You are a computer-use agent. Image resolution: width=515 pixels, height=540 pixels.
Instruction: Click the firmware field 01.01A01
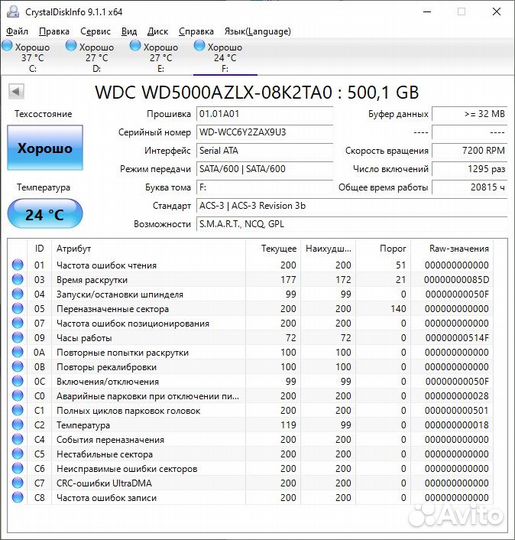click(265, 114)
